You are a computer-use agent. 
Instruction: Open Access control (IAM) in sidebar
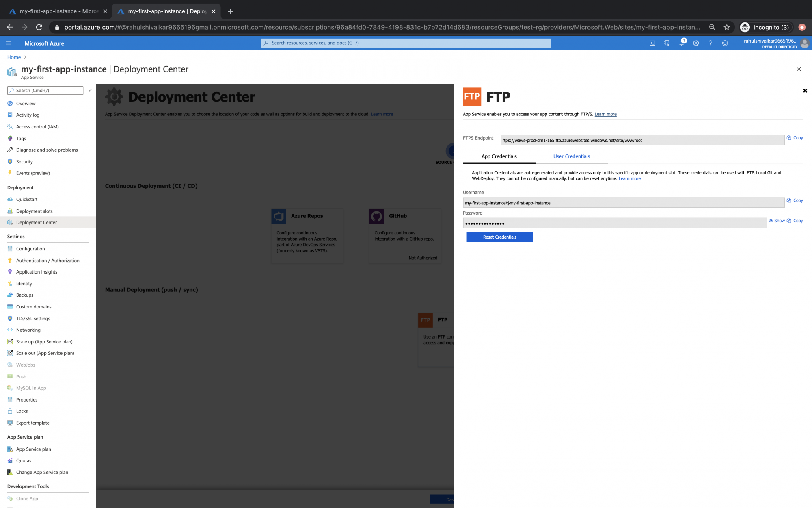[37, 126]
